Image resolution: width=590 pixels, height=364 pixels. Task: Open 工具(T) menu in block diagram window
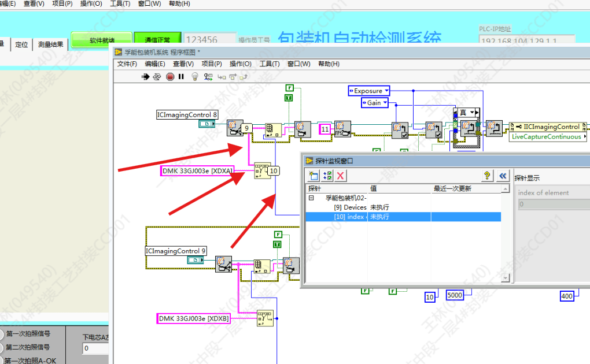pyautogui.click(x=270, y=64)
